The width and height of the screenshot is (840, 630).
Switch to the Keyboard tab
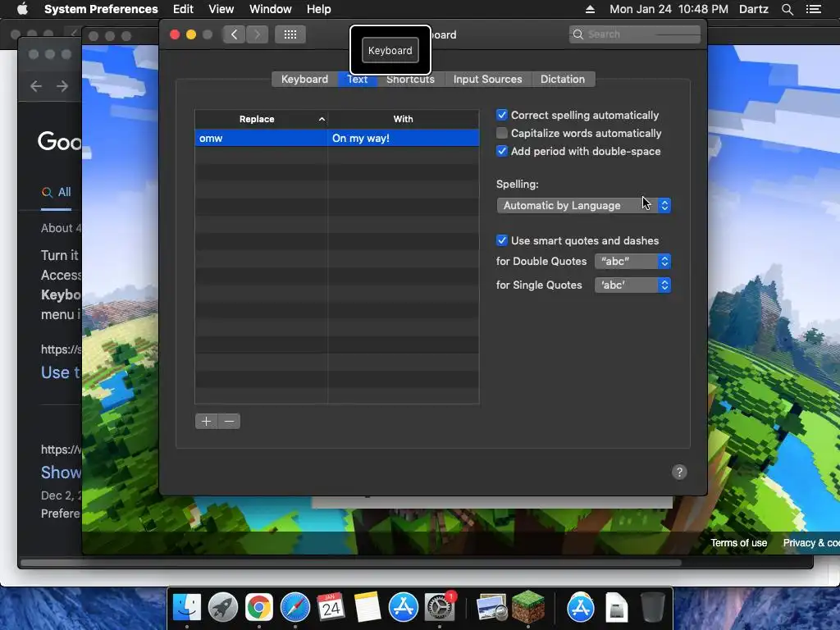pyautogui.click(x=305, y=80)
